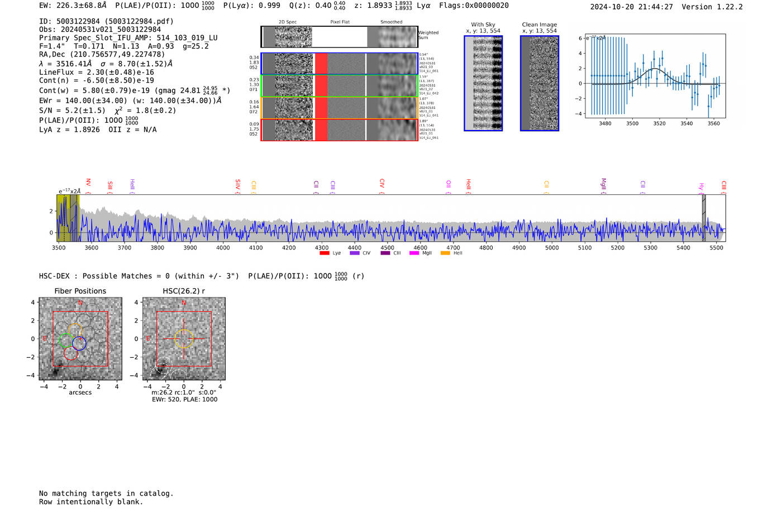
Task: Click the 'S/N = 5.2(±1.5)' value
Action: [72, 111]
